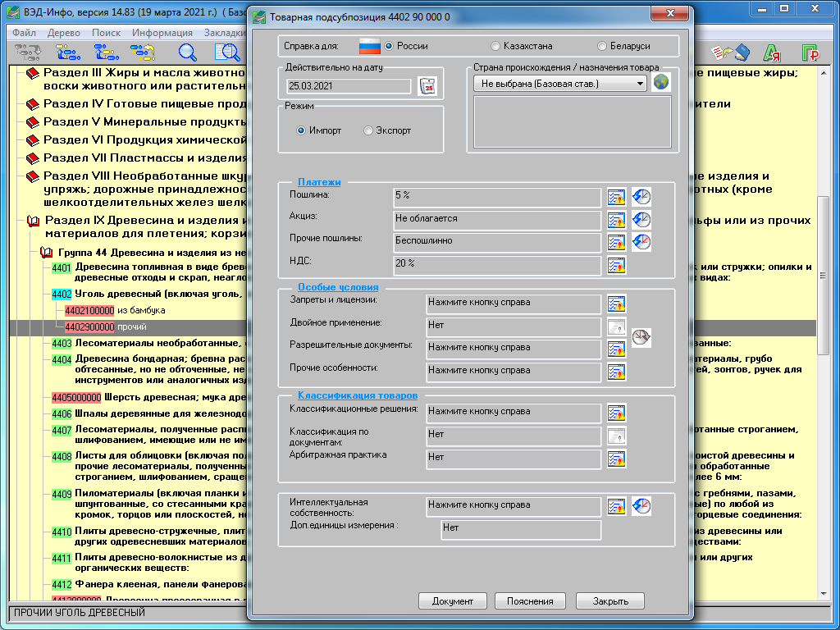Viewport: 840px width, 630px height.
Task: Click history clock icon for Прочие пошлины
Action: click(x=642, y=242)
